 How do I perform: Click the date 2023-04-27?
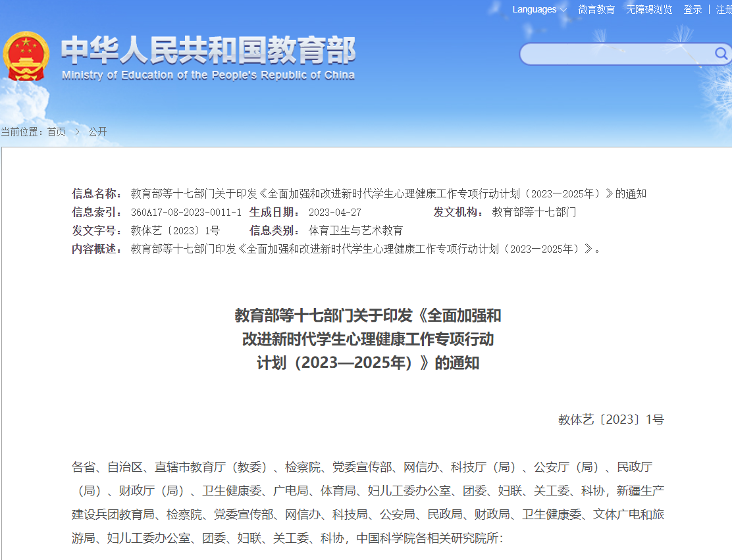[334, 213]
